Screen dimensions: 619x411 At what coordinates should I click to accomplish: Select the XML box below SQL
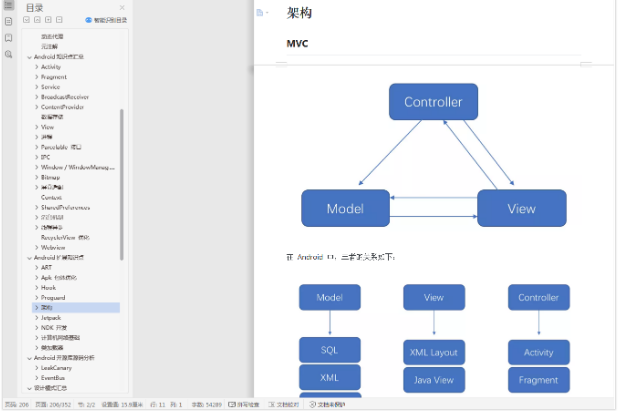[x=330, y=377]
